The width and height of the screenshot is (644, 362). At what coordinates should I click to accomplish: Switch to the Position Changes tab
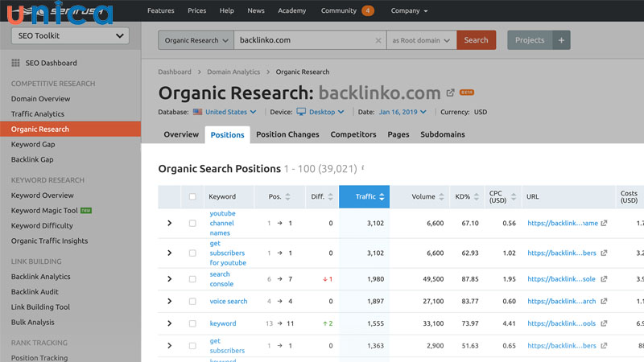(x=287, y=134)
